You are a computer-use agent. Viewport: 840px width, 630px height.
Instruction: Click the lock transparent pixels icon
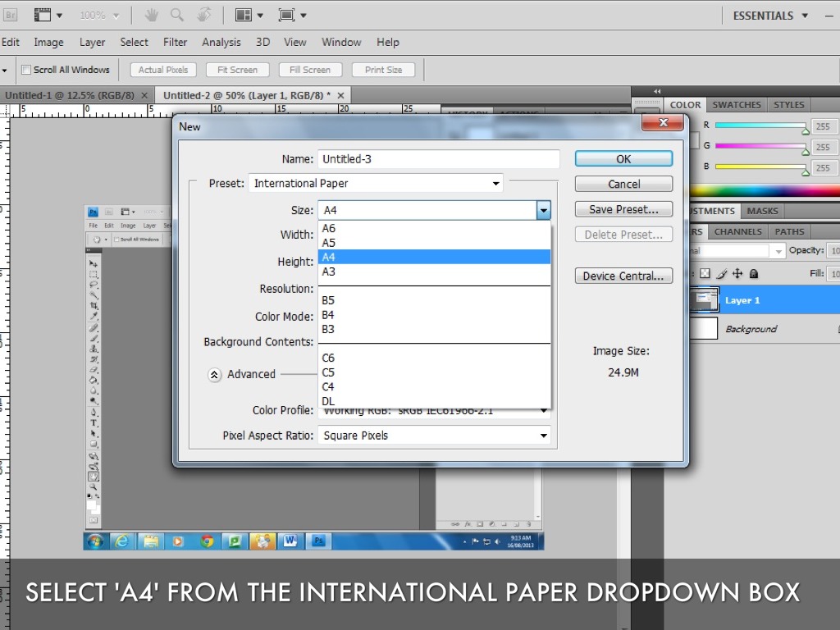[x=704, y=274]
